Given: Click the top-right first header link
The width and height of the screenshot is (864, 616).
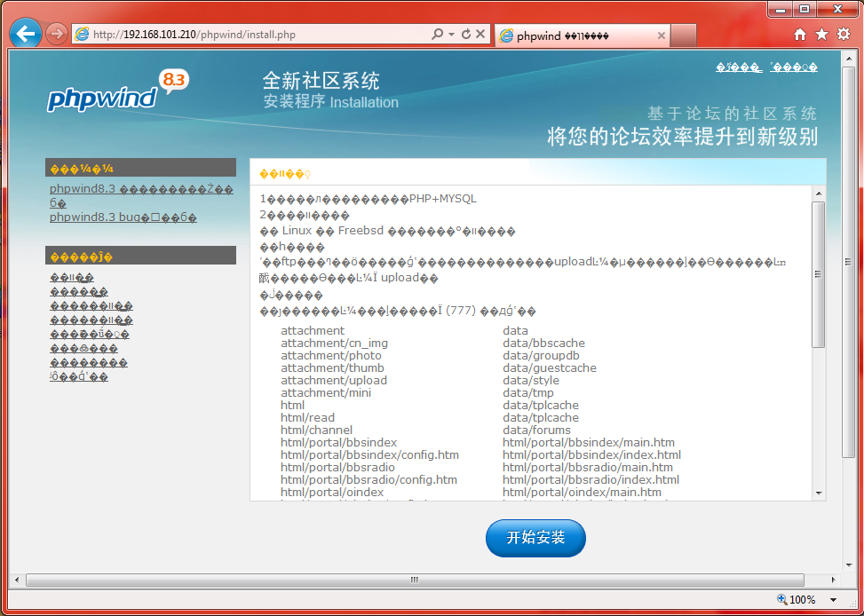Looking at the screenshot, I should [x=739, y=67].
